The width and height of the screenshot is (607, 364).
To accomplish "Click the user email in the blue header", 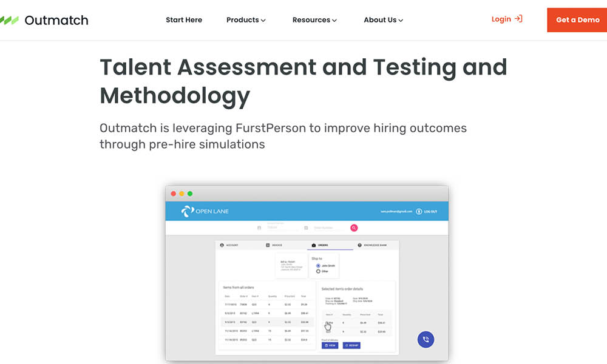I will pos(396,212).
